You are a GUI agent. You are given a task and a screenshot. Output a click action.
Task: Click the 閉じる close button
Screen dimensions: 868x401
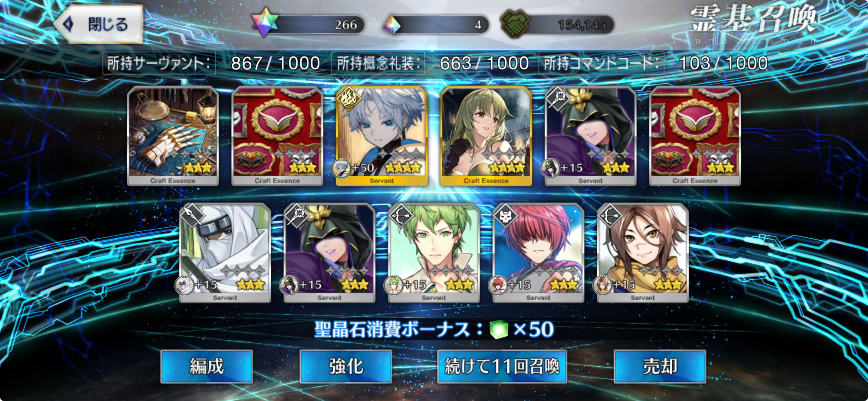99,24
